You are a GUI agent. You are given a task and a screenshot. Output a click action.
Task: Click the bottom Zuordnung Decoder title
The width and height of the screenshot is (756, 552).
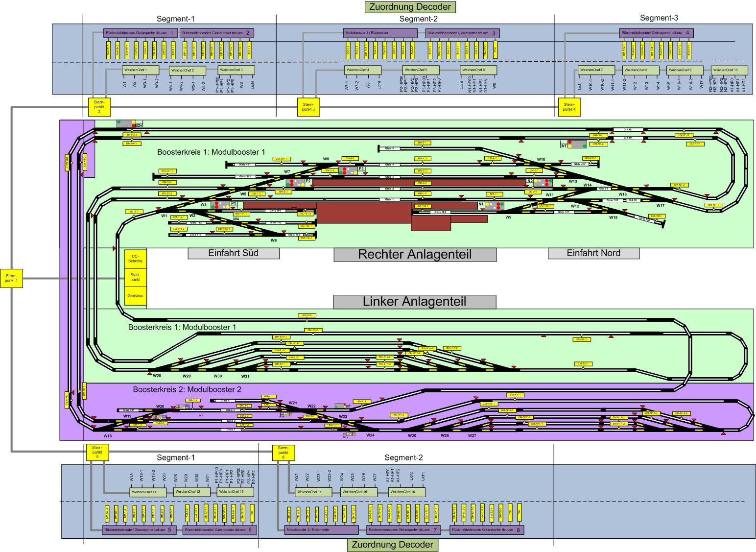pos(392,545)
